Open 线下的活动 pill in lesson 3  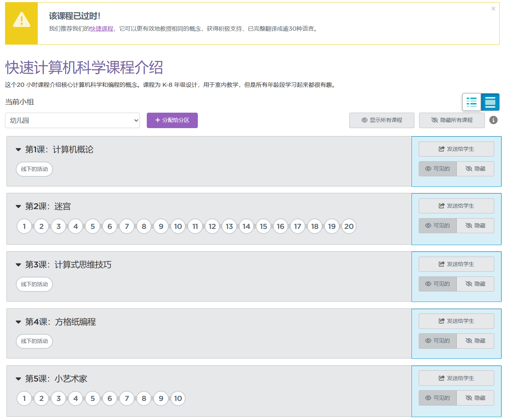click(x=34, y=284)
